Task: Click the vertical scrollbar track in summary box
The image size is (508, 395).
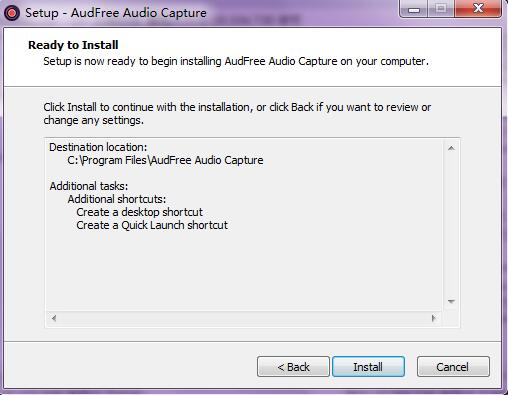Action: click(451, 225)
